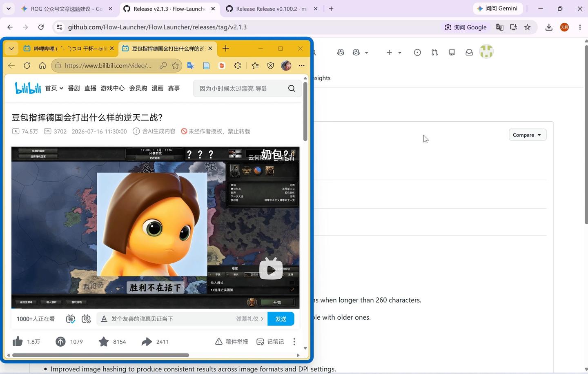Viewport: 588px width, 374px height.
Task: Click the bilibili logo in Edge window
Action: click(28, 88)
